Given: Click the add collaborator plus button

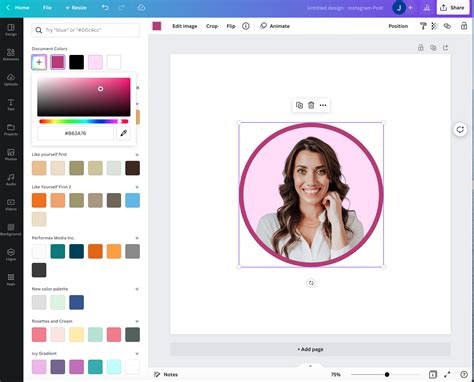Looking at the screenshot, I should [x=410, y=8].
